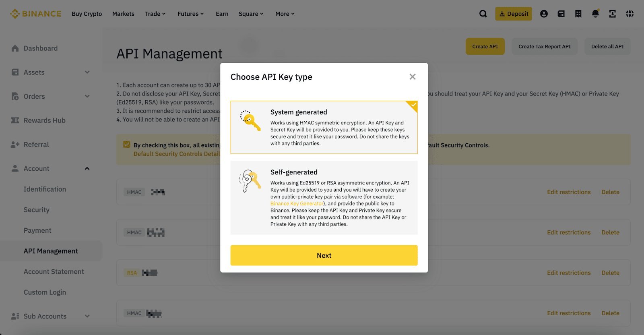The width and height of the screenshot is (644, 335).
Task: Click Delete all API button
Action: click(x=607, y=46)
